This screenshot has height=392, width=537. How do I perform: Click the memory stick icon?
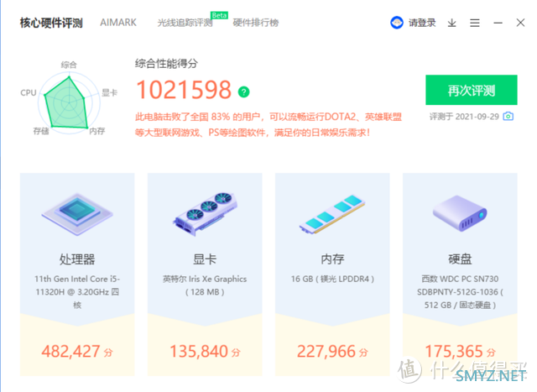point(332,214)
